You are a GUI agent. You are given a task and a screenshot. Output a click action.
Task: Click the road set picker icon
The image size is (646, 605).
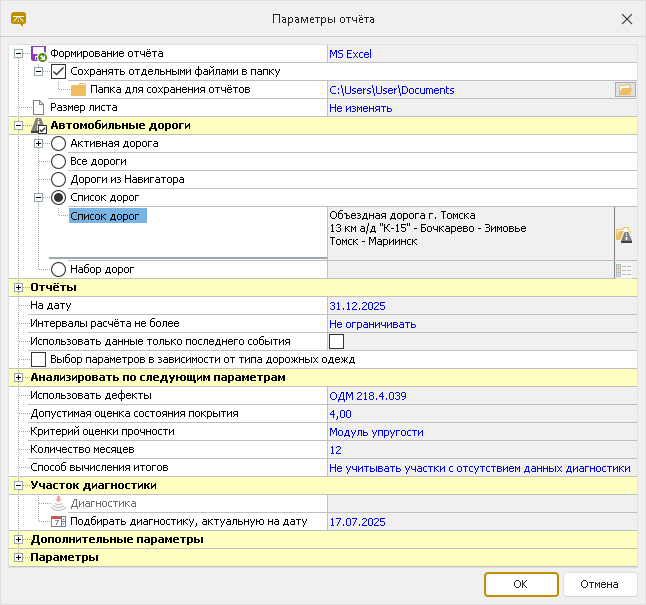click(625, 270)
